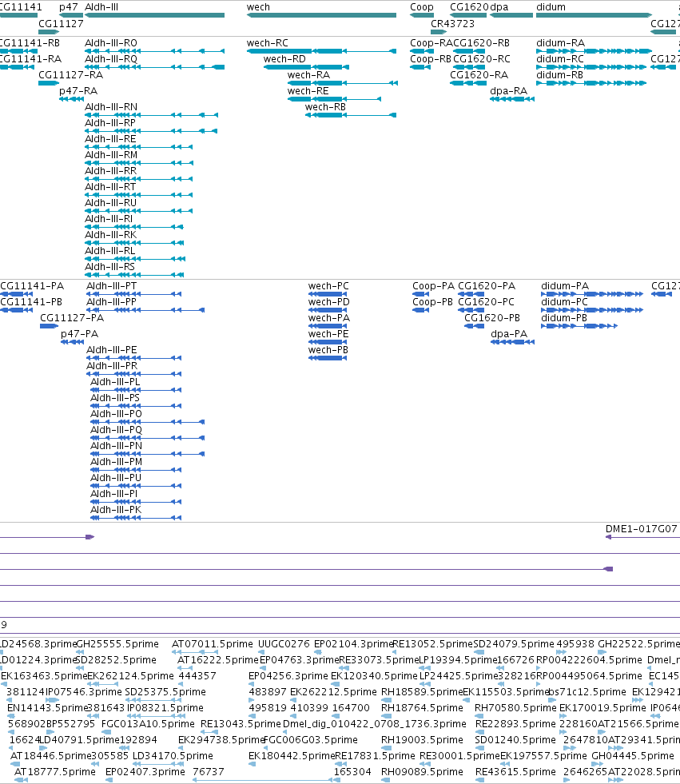Select transcript Aldh-III-RK

[110, 235]
